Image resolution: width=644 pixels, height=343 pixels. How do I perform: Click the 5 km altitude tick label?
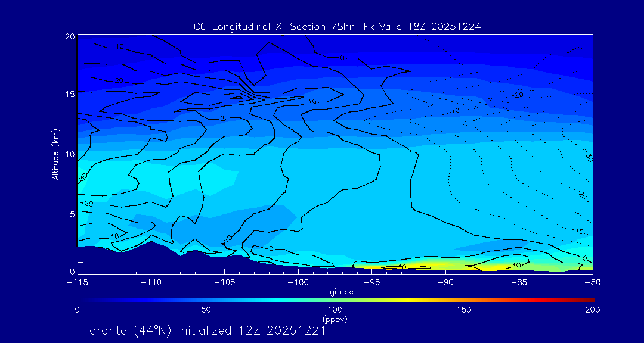point(72,213)
